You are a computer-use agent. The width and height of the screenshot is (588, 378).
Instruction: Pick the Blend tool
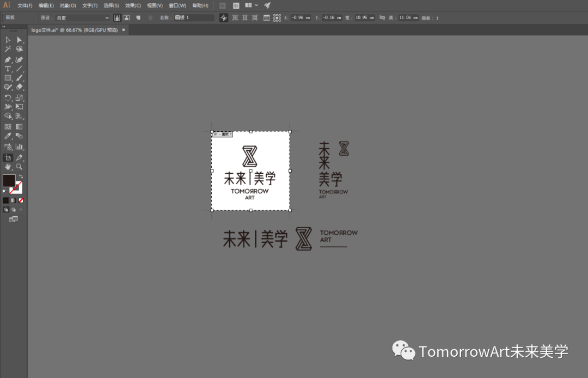pyautogui.click(x=19, y=136)
